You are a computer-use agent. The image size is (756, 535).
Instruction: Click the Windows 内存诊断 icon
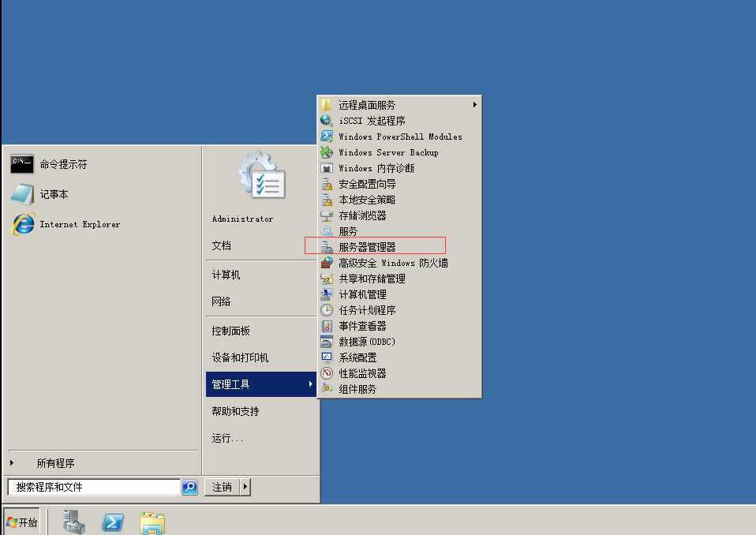(327, 168)
